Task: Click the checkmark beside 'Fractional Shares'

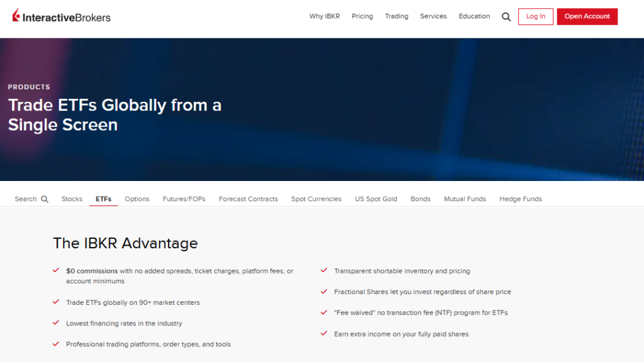Action: pos(324,292)
